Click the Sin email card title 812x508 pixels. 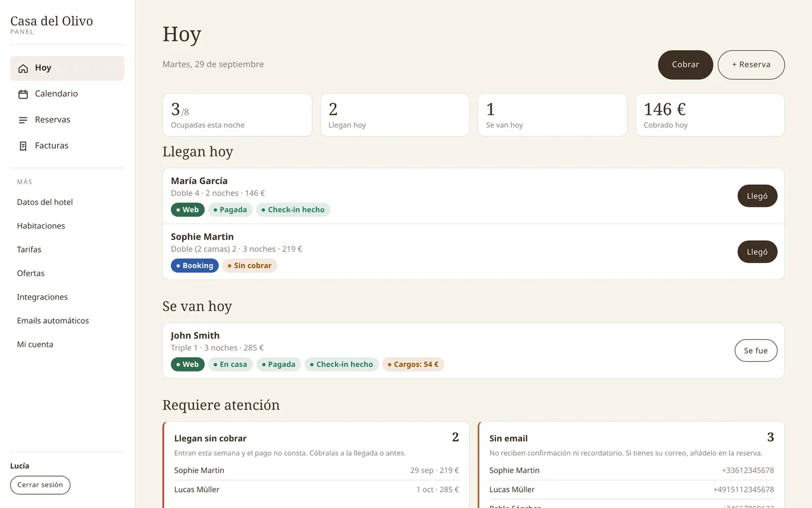coord(509,438)
